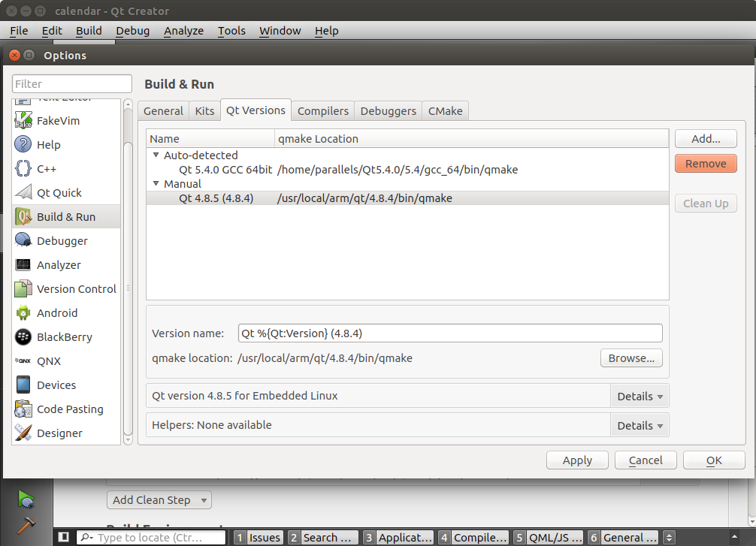Open the Help category icon
The width and height of the screenshot is (756, 546).
pyautogui.click(x=23, y=144)
